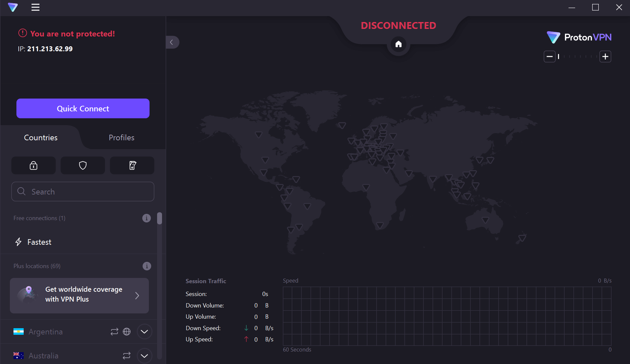
Task: Click the Quick Connect button
Action: [x=83, y=108]
